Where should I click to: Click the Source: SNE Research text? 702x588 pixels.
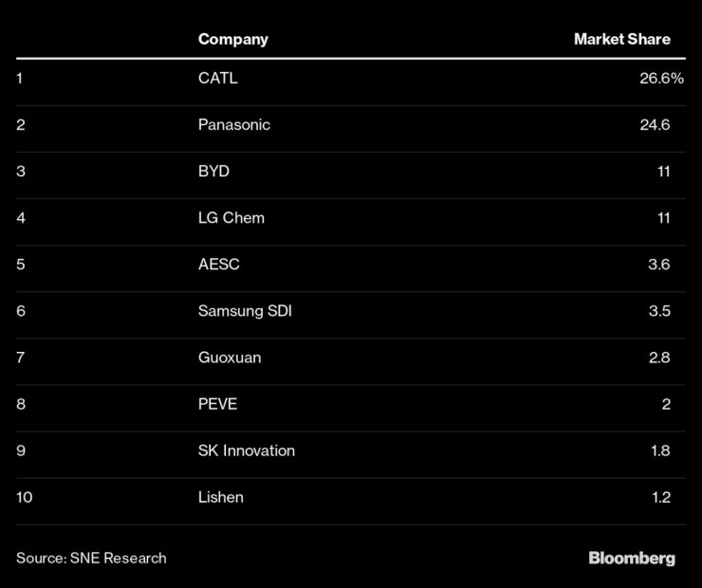(x=91, y=558)
